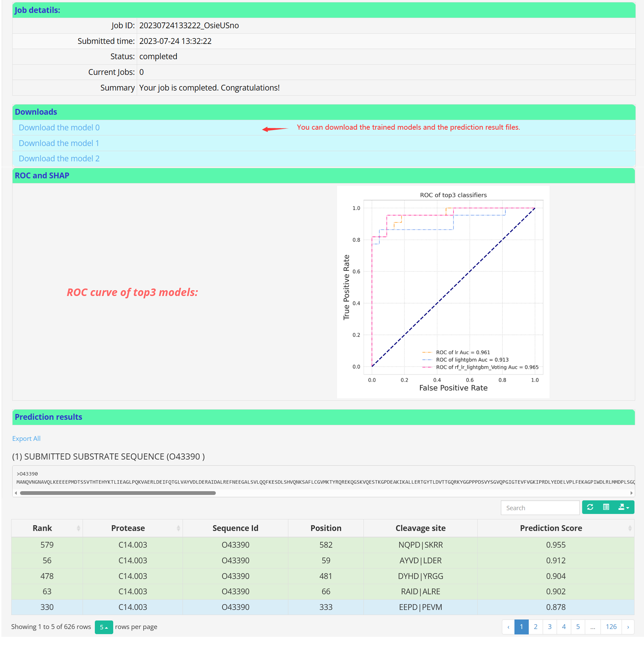Image resolution: width=644 pixels, height=645 pixels.
Task: Select the row with cleavage site RAID|ALRE
Action: click(x=323, y=592)
